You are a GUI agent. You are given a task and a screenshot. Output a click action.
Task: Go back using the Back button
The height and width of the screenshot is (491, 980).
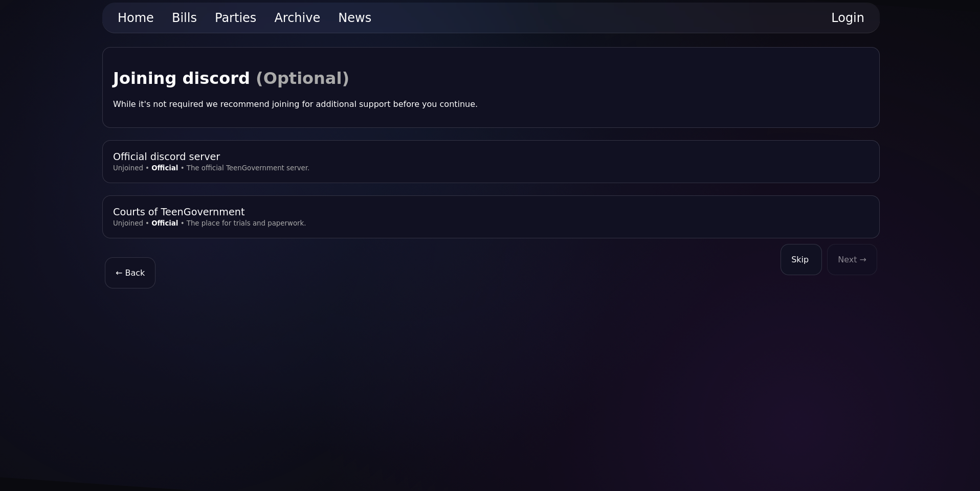(x=130, y=273)
